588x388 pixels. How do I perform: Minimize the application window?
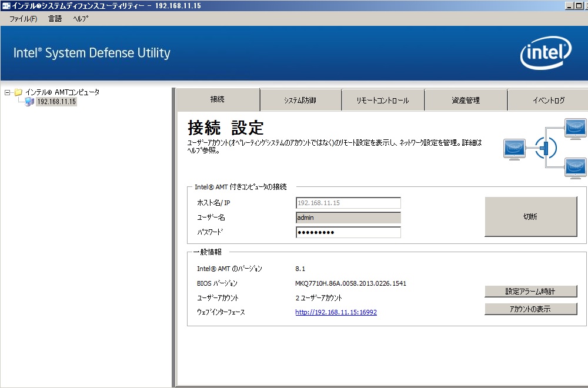tap(569, 6)
